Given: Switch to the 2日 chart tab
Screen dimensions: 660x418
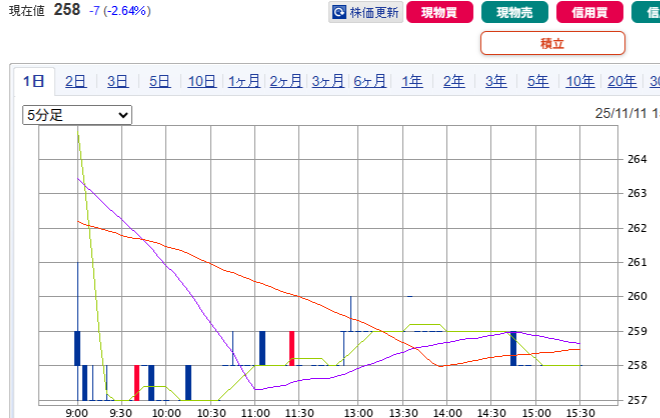Looking at the screenshot, I should point(76,82).
